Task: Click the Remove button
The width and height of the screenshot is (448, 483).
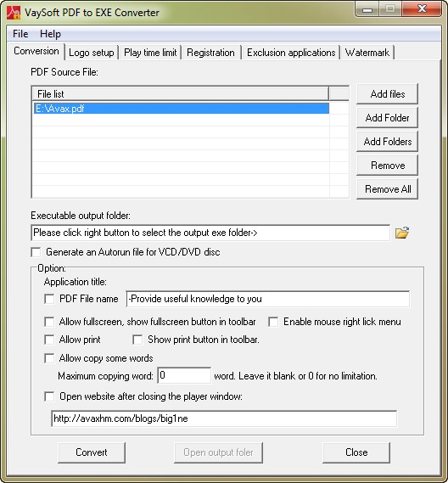Action: tap(388, 166)
